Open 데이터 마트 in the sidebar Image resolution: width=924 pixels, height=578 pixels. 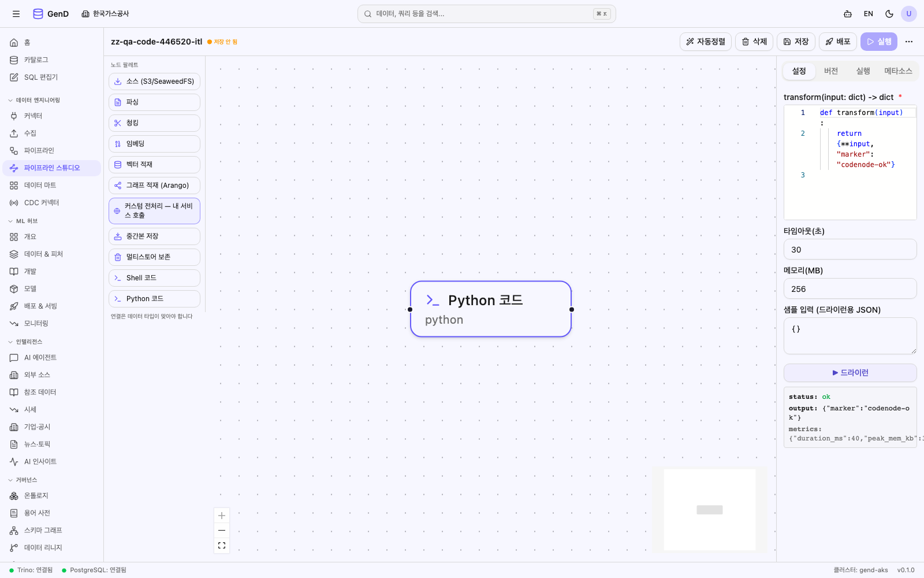click(52, 186)
